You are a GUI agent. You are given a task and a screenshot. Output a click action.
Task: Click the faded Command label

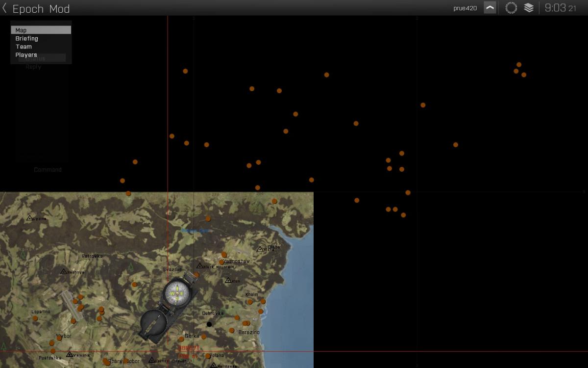[48, 170]
